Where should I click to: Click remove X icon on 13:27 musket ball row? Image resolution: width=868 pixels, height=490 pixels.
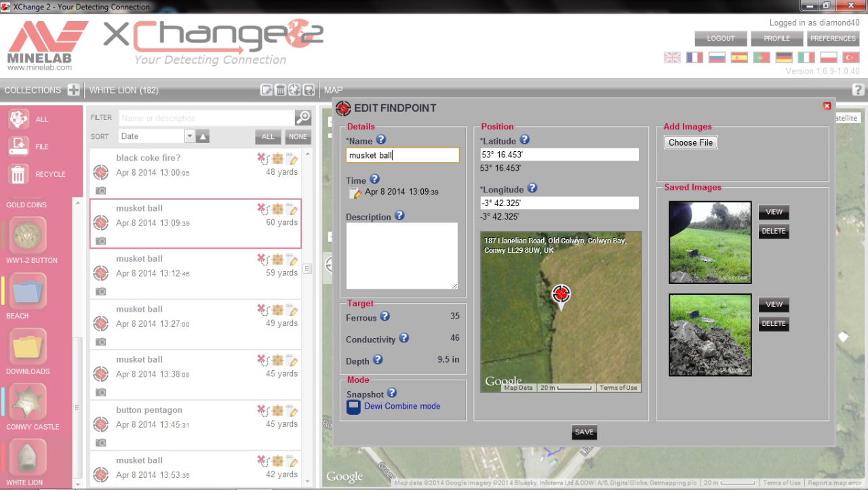click(263, 310)
